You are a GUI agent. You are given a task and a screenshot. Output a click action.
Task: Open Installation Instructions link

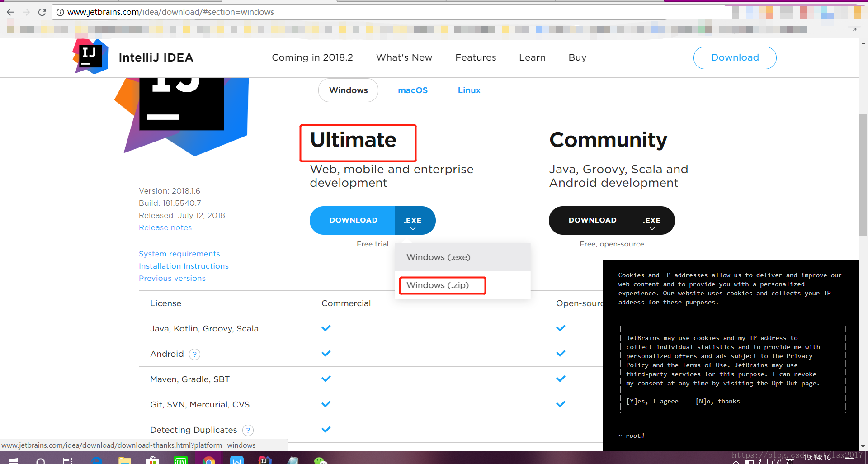click(x=184, y=266)
